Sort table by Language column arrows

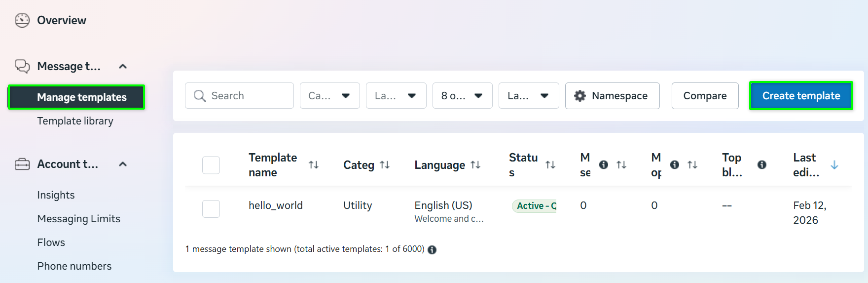475,165
